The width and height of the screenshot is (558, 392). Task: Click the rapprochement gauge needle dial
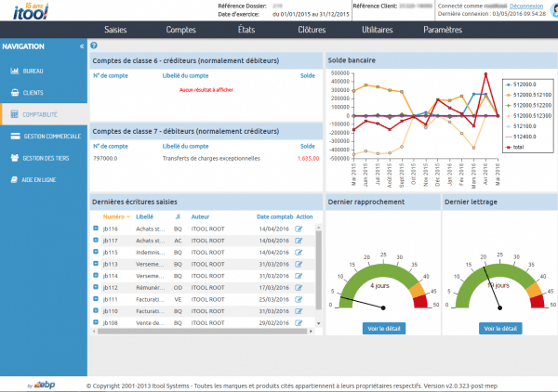[383, 285]
